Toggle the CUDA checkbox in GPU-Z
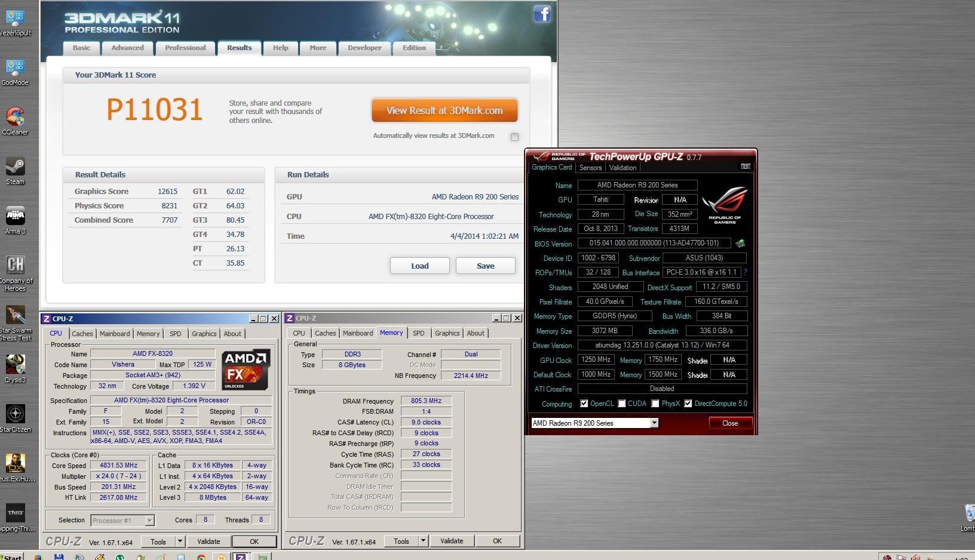This screenshot has height=560, width=975. (x=621, y=404)
